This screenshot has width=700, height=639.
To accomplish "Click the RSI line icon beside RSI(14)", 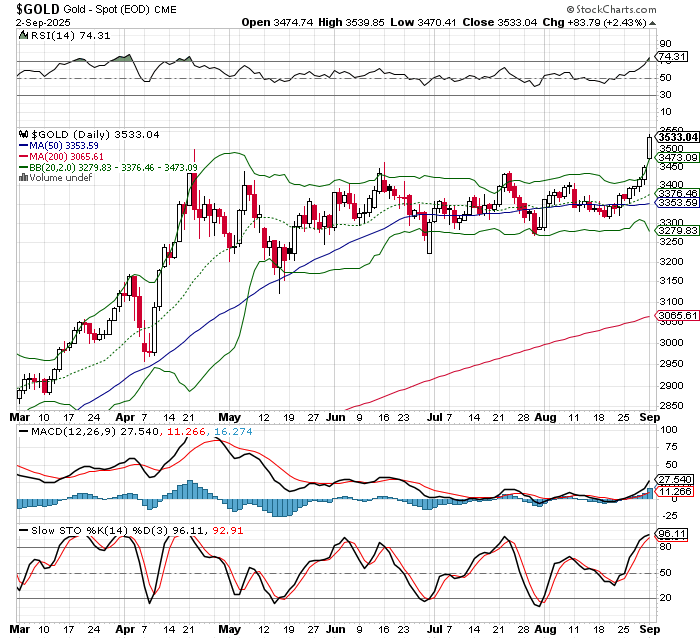I will coord(24,34).
